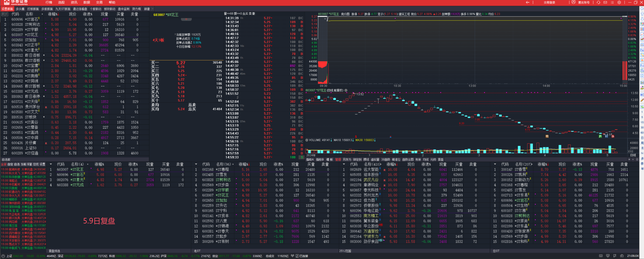This screenshot has height=259, width=644.
Task: Open the dropdown arrow of the 名称(96) list
Action: pos(196,164)
